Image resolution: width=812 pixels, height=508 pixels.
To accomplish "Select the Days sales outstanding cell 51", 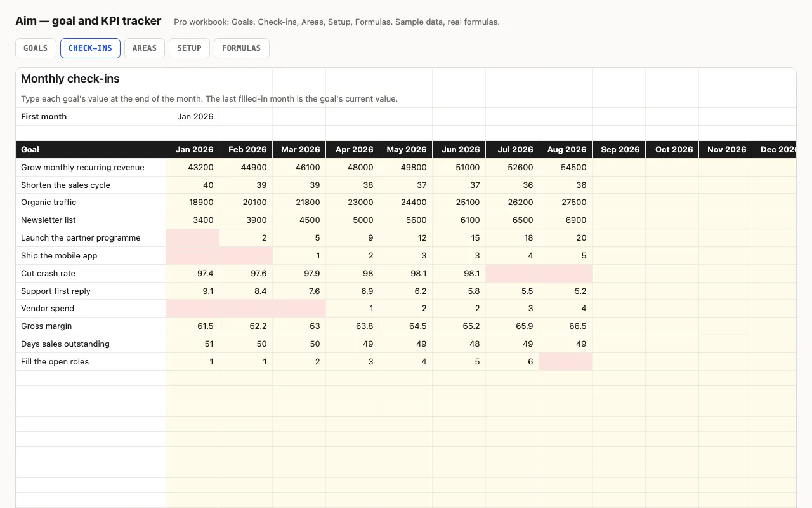I will point(193,344).
